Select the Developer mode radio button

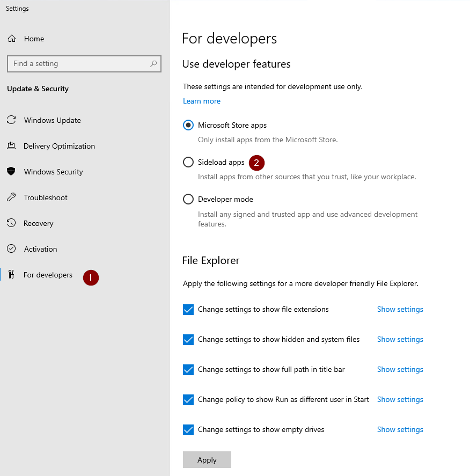pyautogui.click(x=188, y=199)
